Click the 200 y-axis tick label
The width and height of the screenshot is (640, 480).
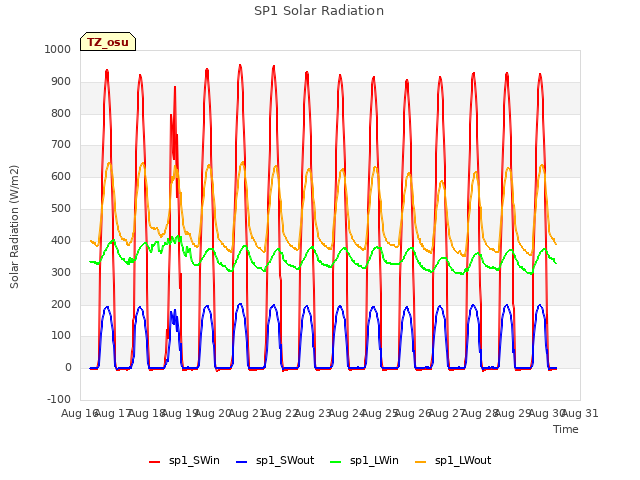click(x=61, y=304)
